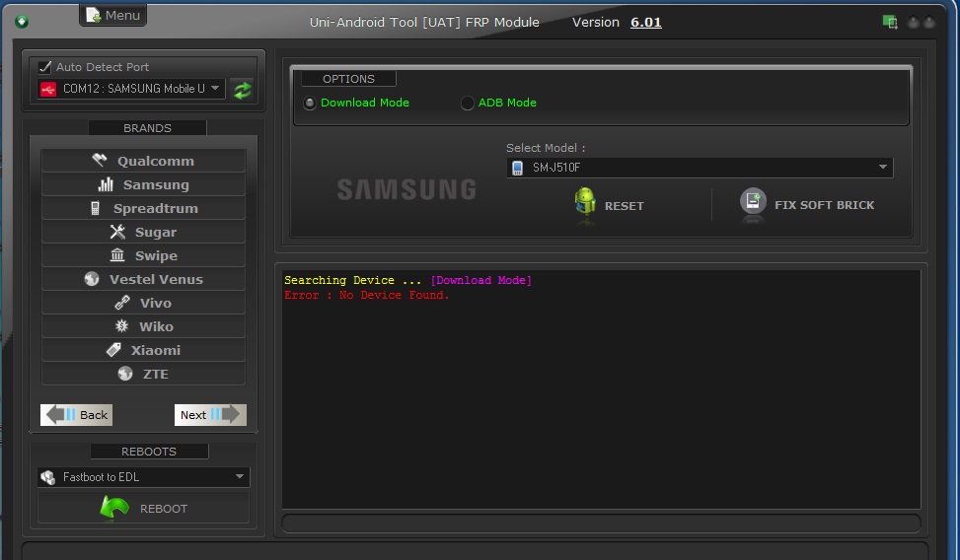Screen dimensions: 960x560
Task: Click the '[Download Mode]' log text
Action: click(481, 280)
